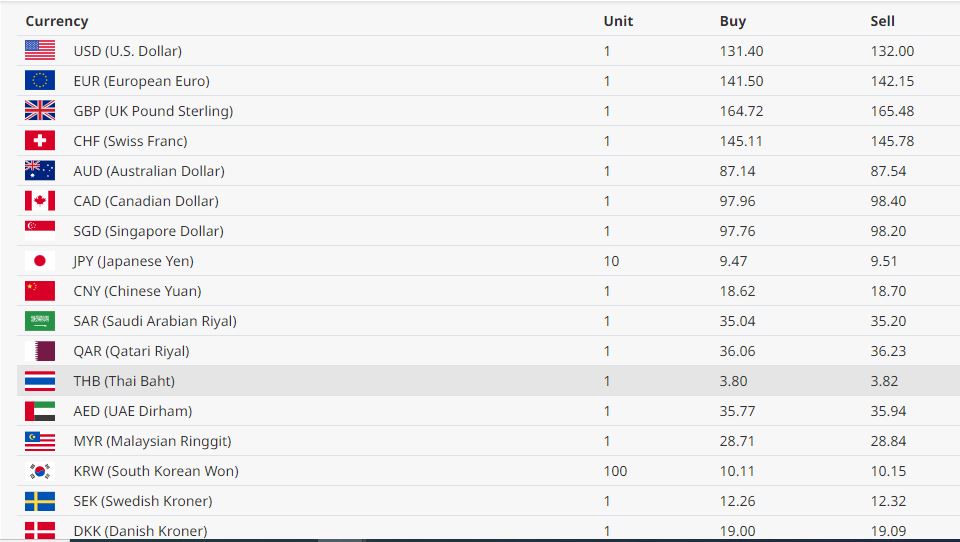Click the Saudi Arabian flag icon
This screenshot has height=542, width=960.
coord(40,321)
